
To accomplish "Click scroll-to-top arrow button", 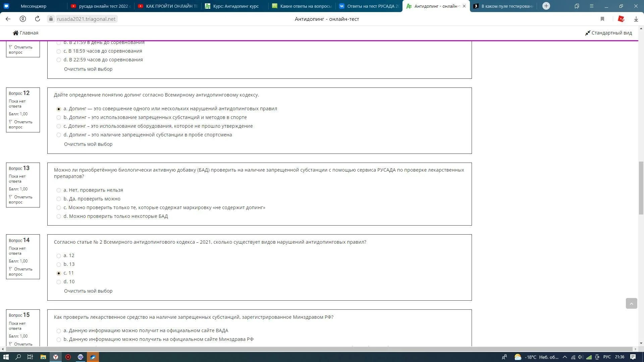I will 631,303.
